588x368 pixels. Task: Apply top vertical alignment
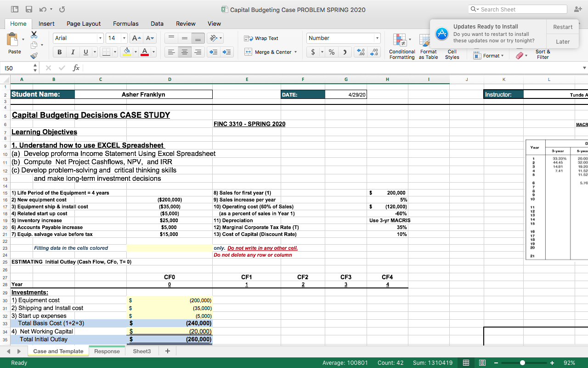(x=171, y=38)
